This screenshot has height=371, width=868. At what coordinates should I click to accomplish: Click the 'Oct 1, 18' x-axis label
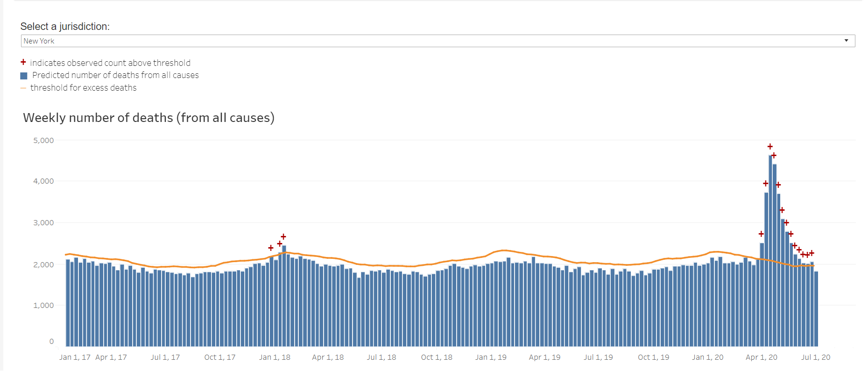pos(437,357)
